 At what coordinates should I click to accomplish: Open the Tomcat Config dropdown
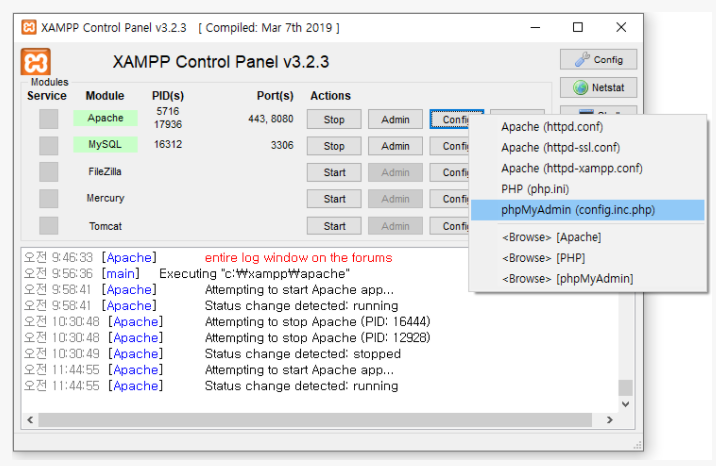(x=449, y=226)
